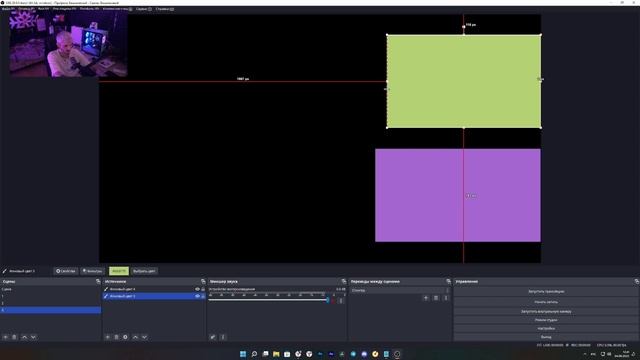Open the Сервис menu
640x360 pixels.
143,9
